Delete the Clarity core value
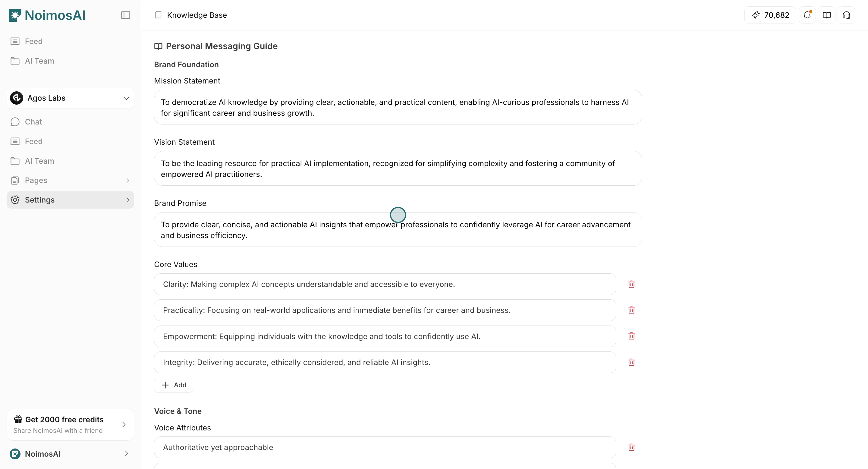This screenshot has width=868, height=469. pyautogui.click(x=631, y=284)
